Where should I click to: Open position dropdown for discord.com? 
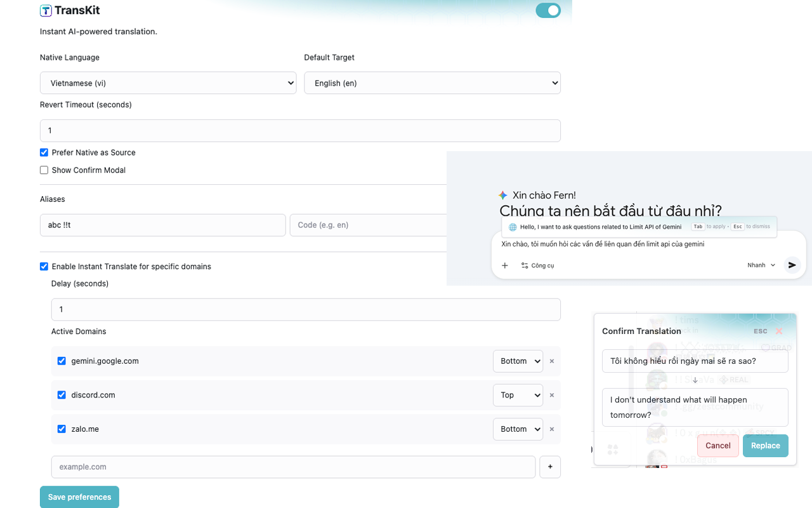[518, 395]
